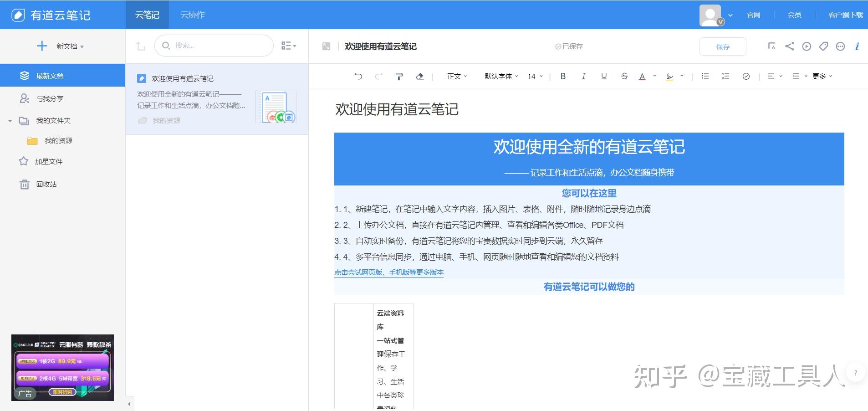The width and height of the screenshot is (868, 411).
Task: Click the go-up folder icon
Action: click(x=141, y=46)
